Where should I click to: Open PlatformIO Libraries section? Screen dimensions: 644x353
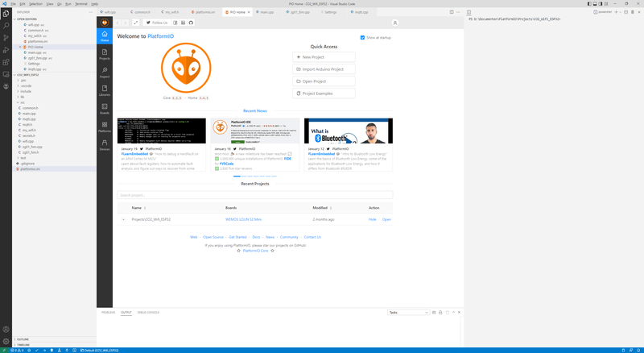click(105, 90)
